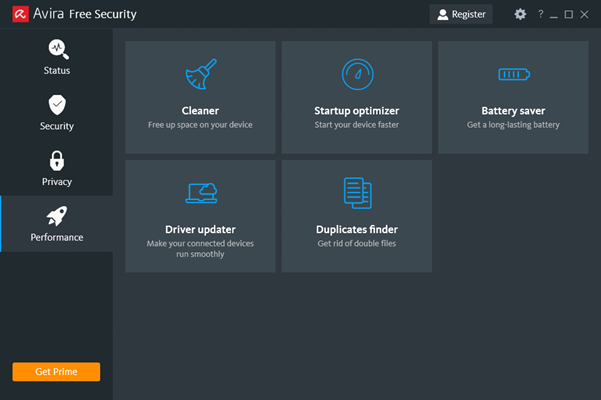Click 'Make your connected devices run smoothly' text
The image size is (601, 400).
(200, 249)
